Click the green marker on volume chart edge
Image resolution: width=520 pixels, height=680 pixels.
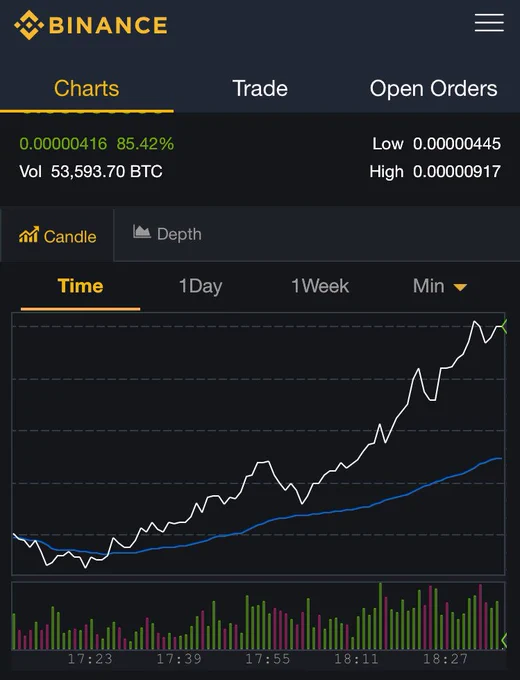pos(504,640)
